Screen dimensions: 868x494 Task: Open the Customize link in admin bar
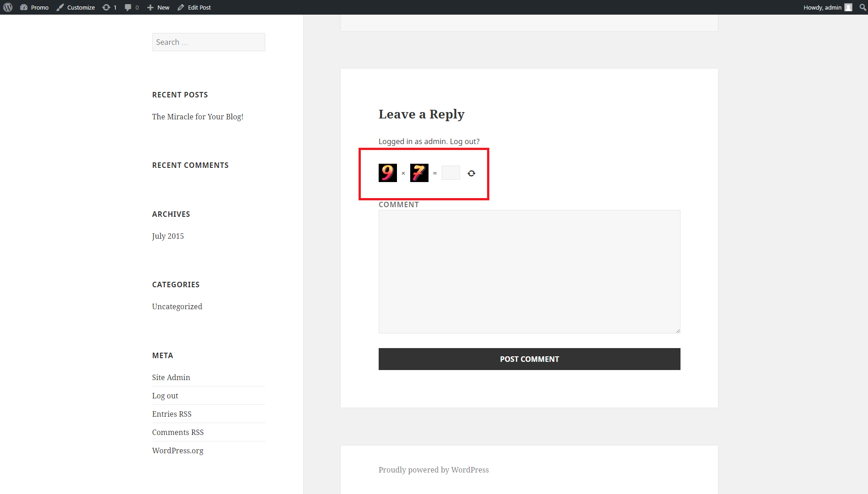pos(75,7)
